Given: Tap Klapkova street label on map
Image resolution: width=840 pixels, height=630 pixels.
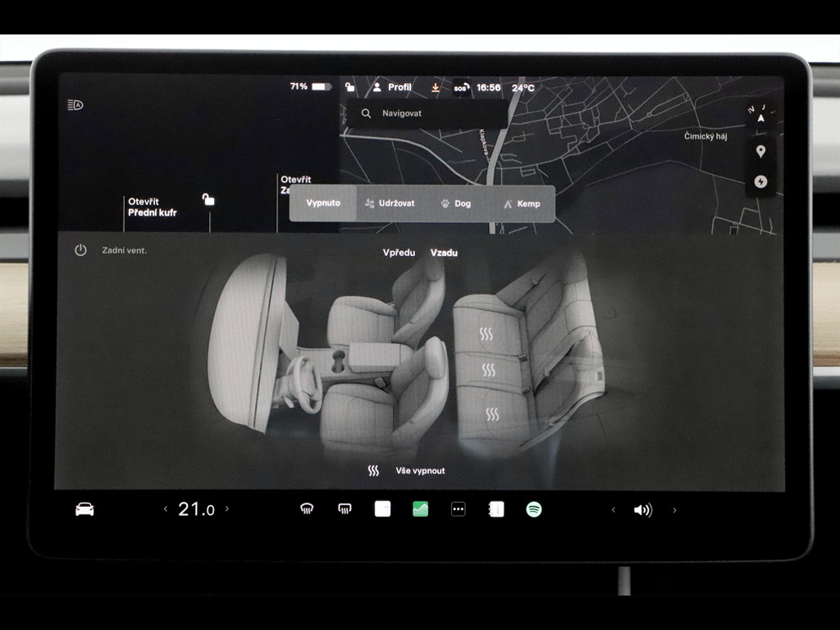Looking at the screenshot, I should 484,144.
